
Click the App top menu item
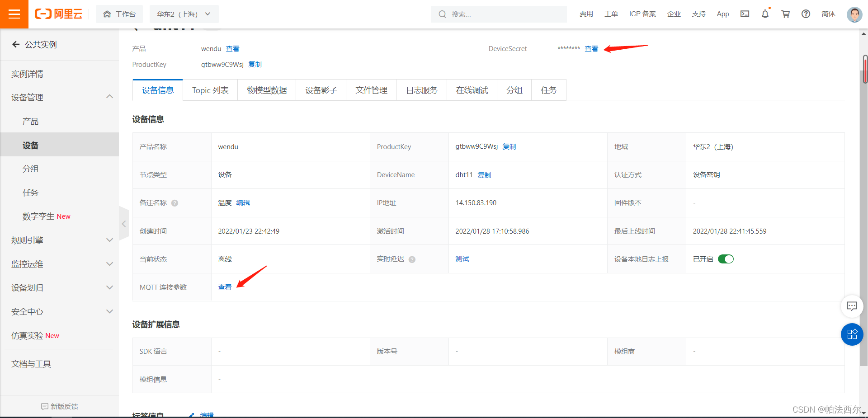coord(723,14)
